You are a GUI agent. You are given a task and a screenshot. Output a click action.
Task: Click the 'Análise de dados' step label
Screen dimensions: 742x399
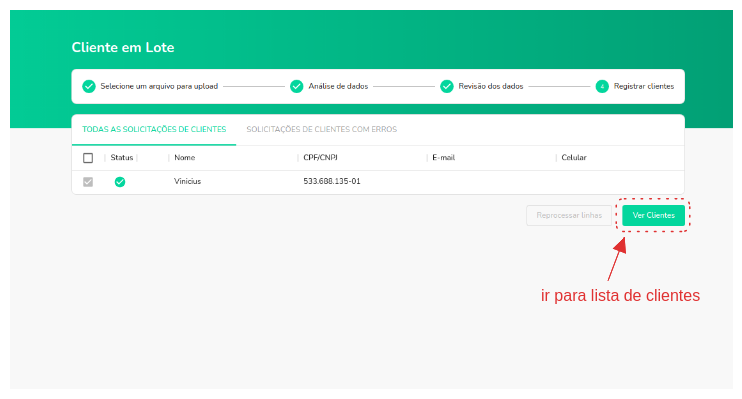coord(338,86)
